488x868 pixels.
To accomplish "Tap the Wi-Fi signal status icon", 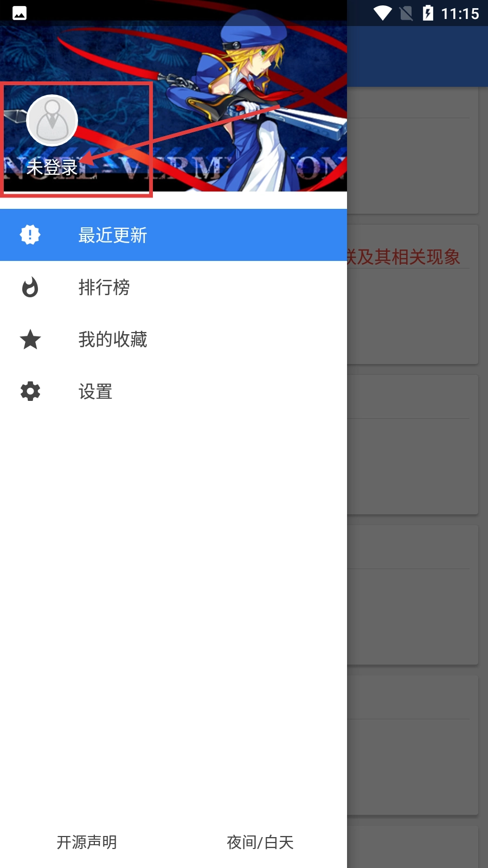I will coord(383,13).
